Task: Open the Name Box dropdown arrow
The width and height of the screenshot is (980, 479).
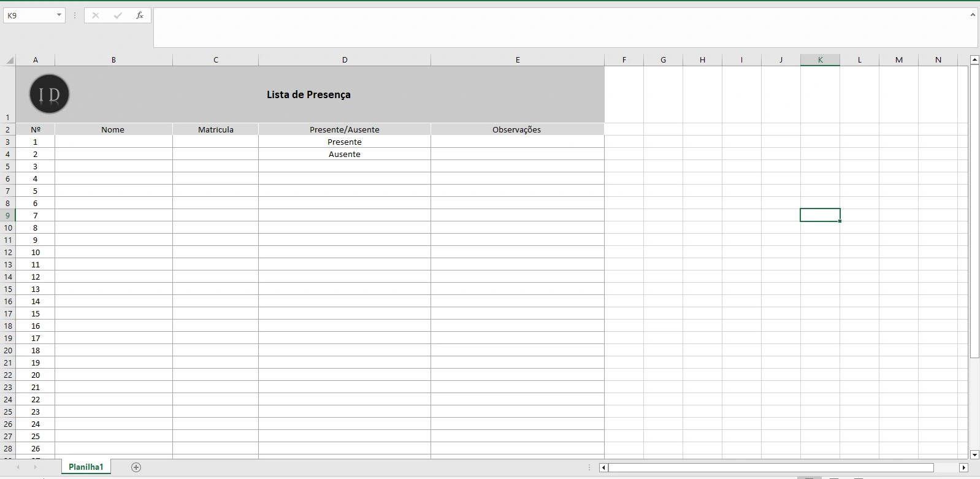Action: pyautogui.click(x=59, y=15)
